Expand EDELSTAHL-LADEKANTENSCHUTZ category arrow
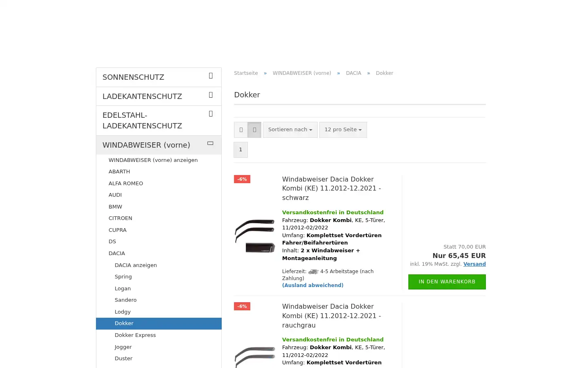The height and width of the screenshot is (368, 588). click(211, 114)
